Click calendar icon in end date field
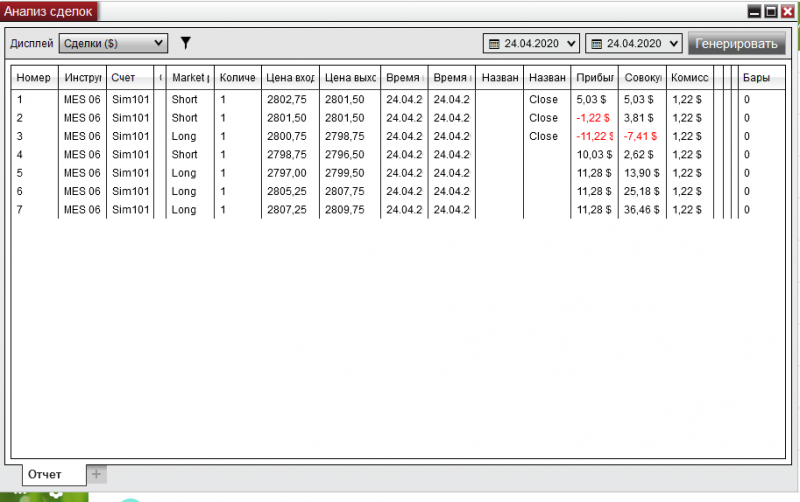800x502 pixels. pyautogui.click(x=596, y=44)
